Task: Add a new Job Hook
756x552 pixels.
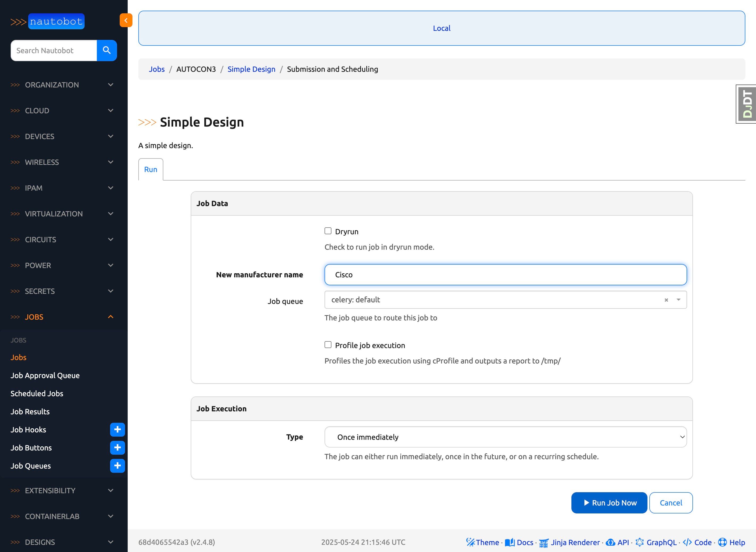Action: pyautogui.click(x=117, y=430)
